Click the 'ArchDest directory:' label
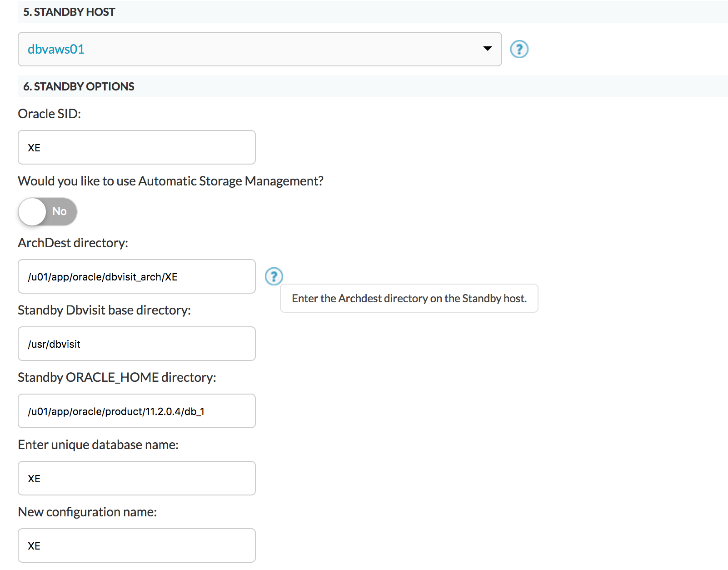This screenshot has height=570, width=728. click(x=73, y=243)
